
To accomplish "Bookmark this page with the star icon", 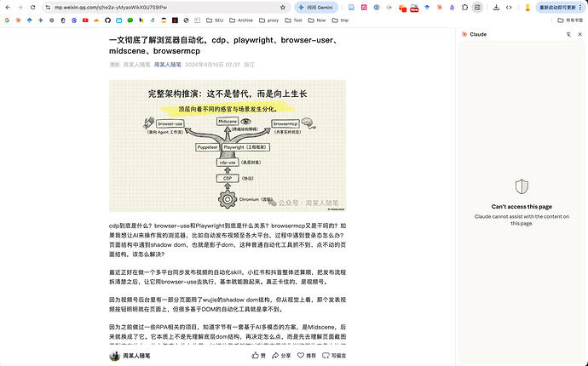I will 283,7.
